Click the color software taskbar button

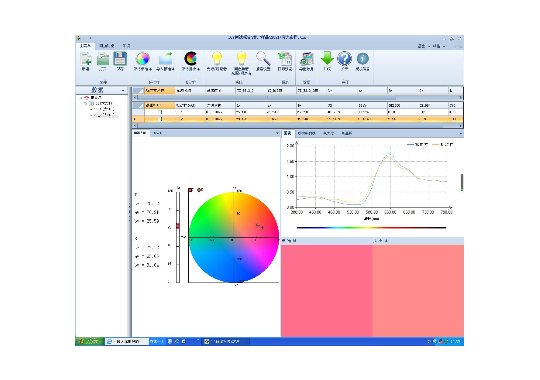[226, 341]
